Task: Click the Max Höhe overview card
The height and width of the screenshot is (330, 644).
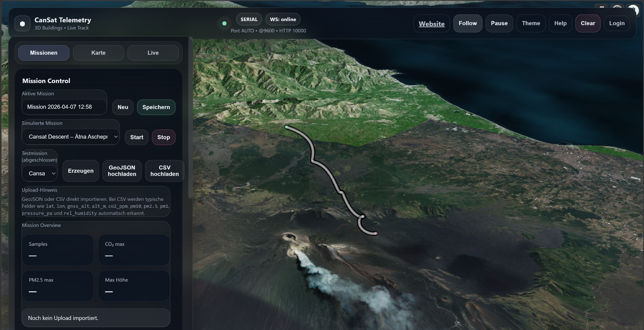Action: point(134,286)
